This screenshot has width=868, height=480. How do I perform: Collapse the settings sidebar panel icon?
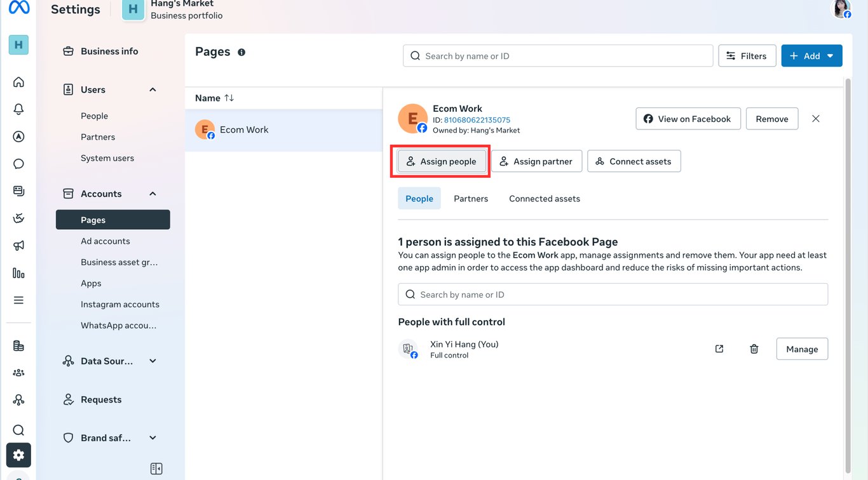click(156, 469)
